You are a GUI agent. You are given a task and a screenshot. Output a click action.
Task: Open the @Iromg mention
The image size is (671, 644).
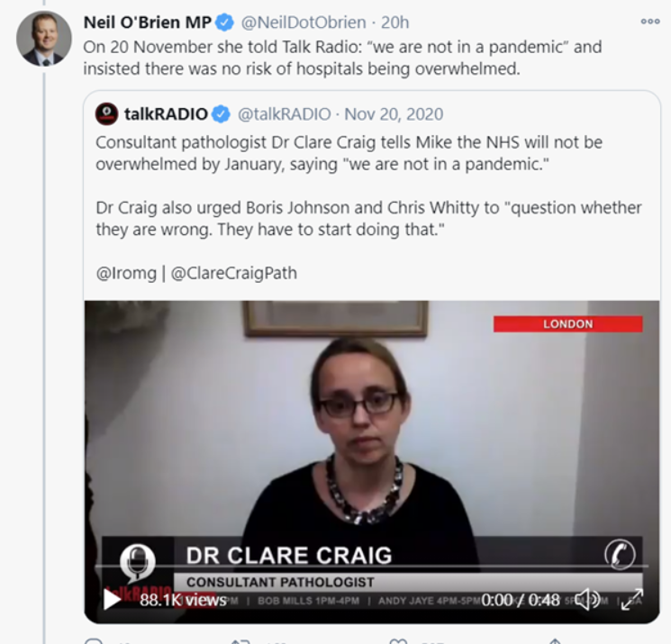[x=126, y=273]
